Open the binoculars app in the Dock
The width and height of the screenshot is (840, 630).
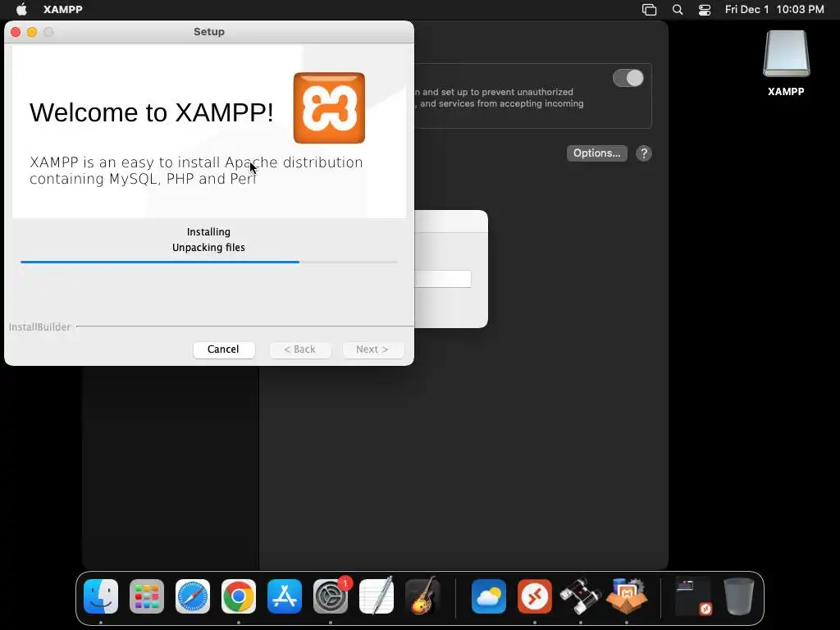tap(581, 596)
